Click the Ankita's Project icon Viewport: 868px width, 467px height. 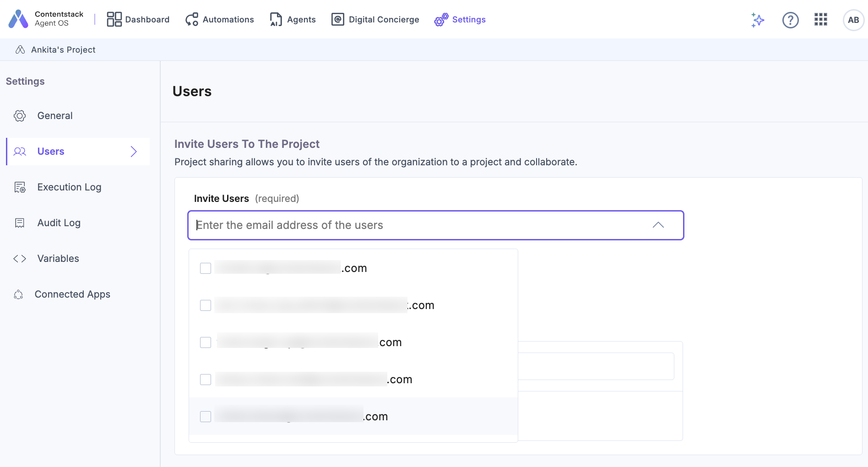[20, 49]
